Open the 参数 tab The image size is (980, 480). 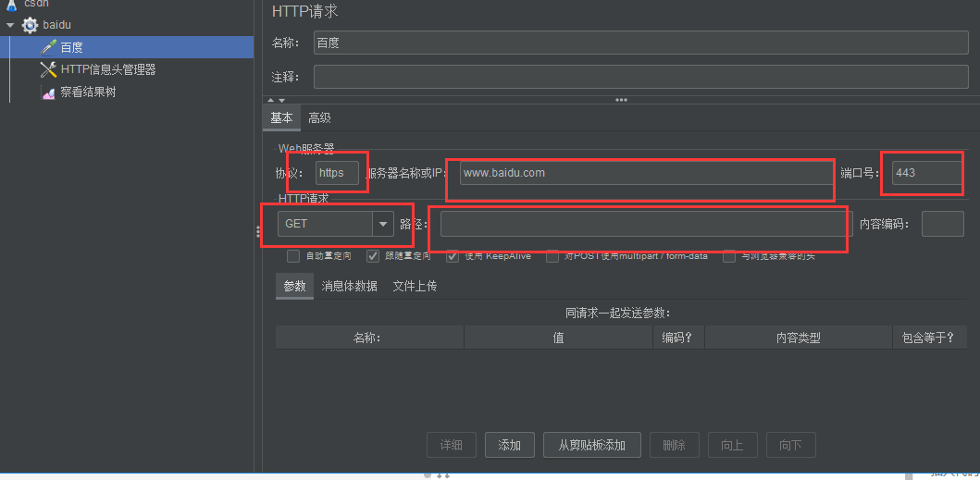(x=294, y=287)
